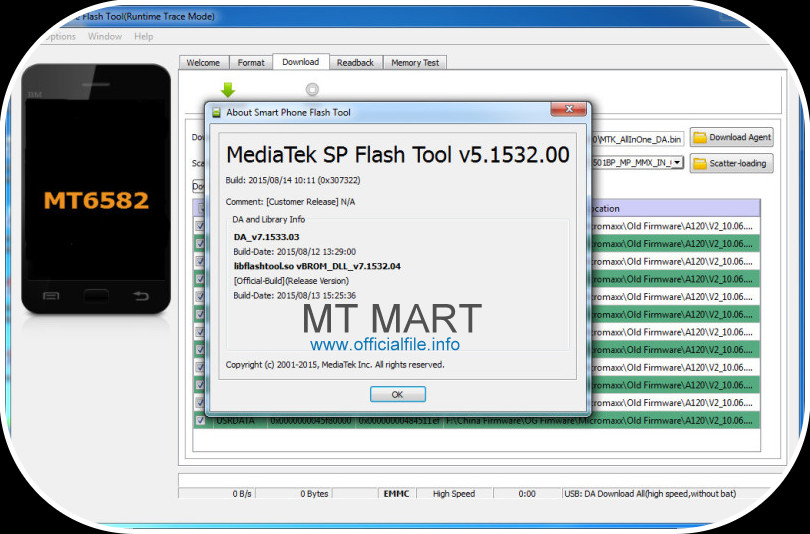
Task: Click the Build-Date: 2015/08/13 15:25:36 line
Action: (294, 296)
